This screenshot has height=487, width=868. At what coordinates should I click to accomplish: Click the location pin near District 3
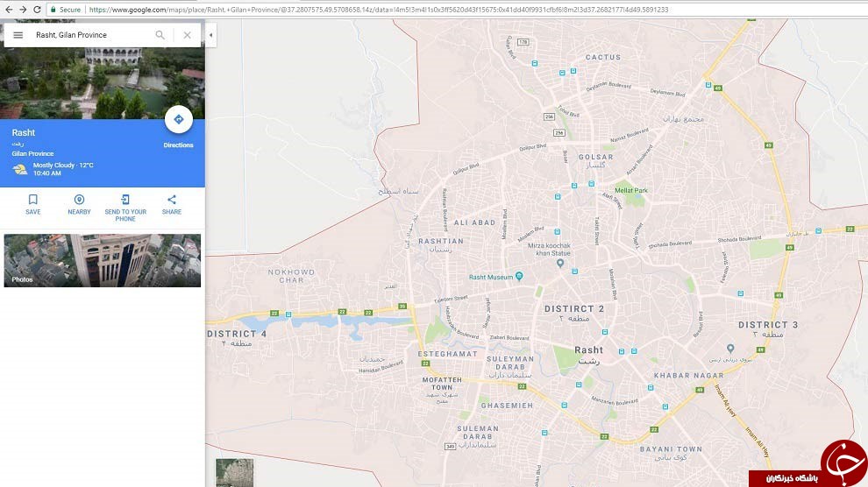(x=730, y=349)
